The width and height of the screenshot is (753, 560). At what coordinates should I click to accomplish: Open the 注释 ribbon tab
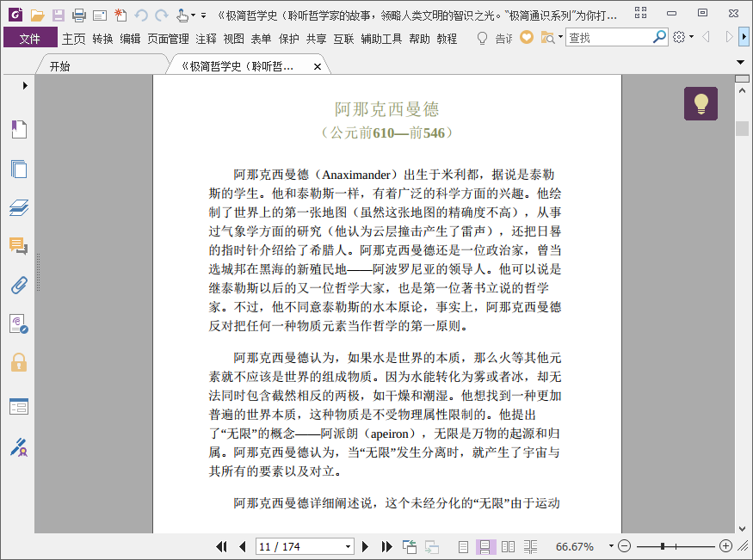point(206,39)
